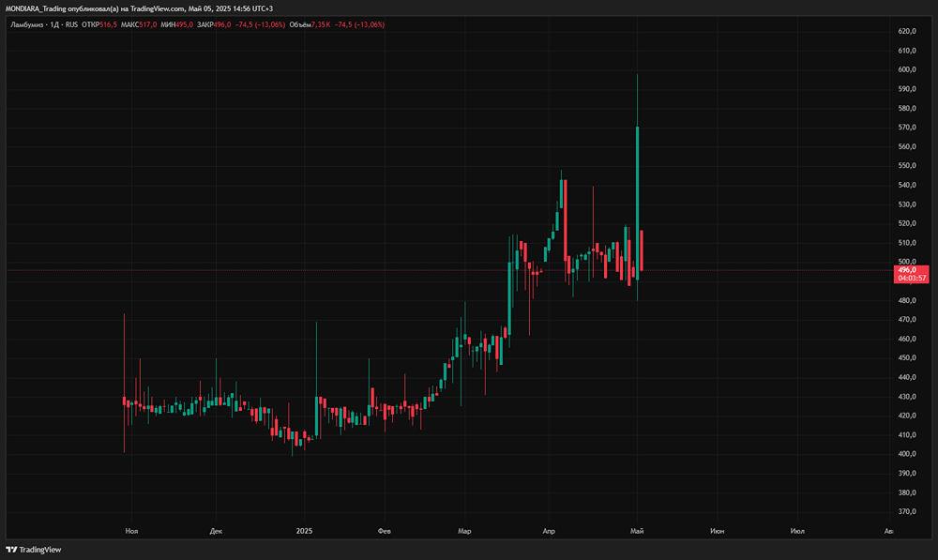Screen dimensions: 938x560
Task: Click the close value 'ЗАКР 496,0'
Action: (x=214, y=24)
